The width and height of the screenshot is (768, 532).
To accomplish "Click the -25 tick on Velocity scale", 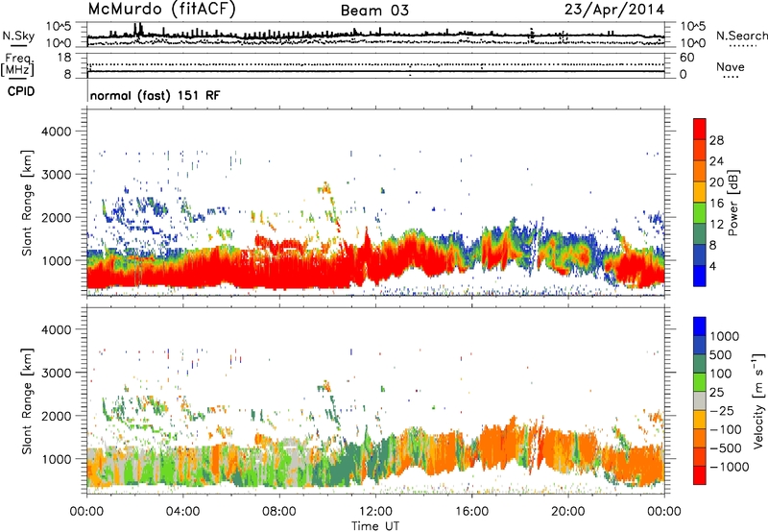I will (x=721, y=410).
